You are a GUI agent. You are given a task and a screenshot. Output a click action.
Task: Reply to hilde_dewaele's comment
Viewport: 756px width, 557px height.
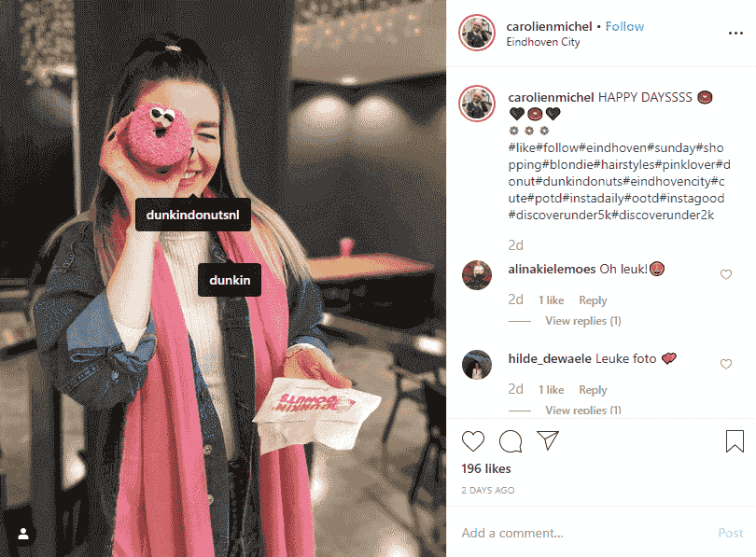[593, 390]
